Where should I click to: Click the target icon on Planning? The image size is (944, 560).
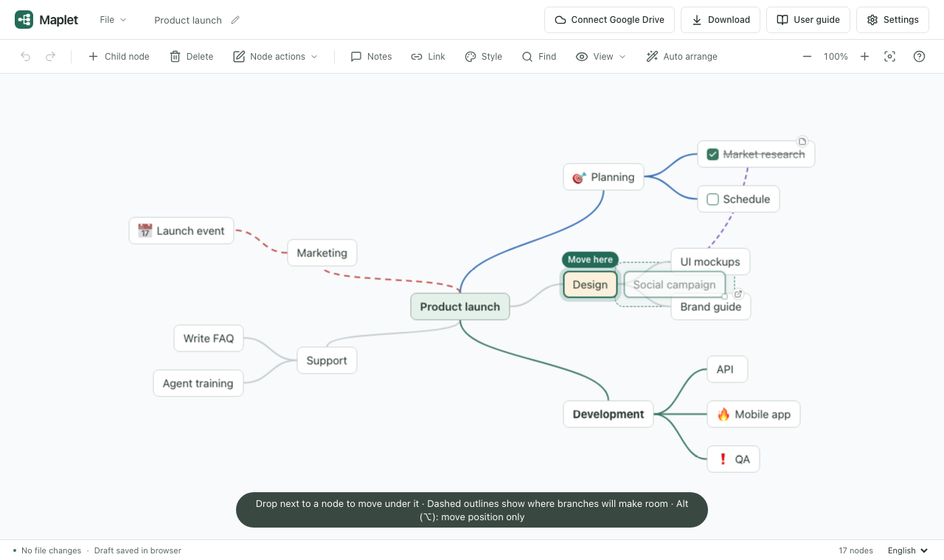pyautogui.click(x=580, y=177)
